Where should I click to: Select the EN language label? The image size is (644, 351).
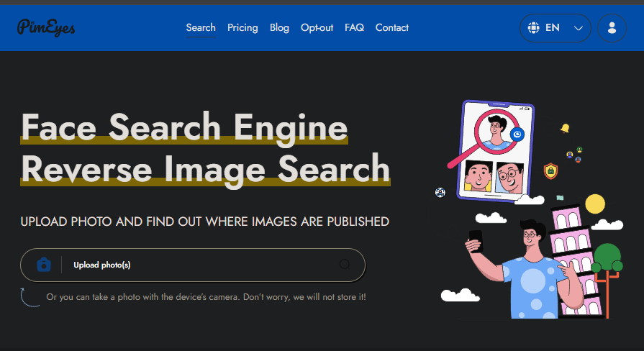pos(553,27)
